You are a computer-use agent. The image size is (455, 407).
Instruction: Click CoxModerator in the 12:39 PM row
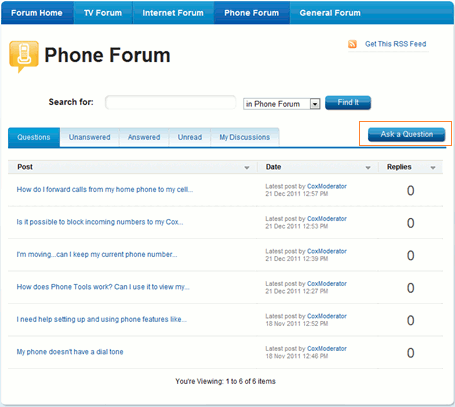coord(327,251)
